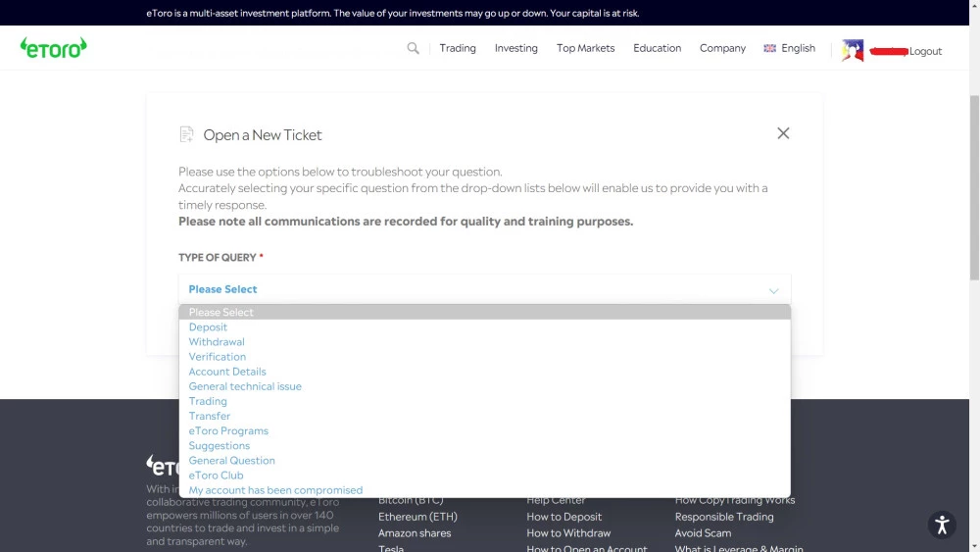Select Withdrawal query type
This screenshot has width=980, height=552.
(484, 342)
